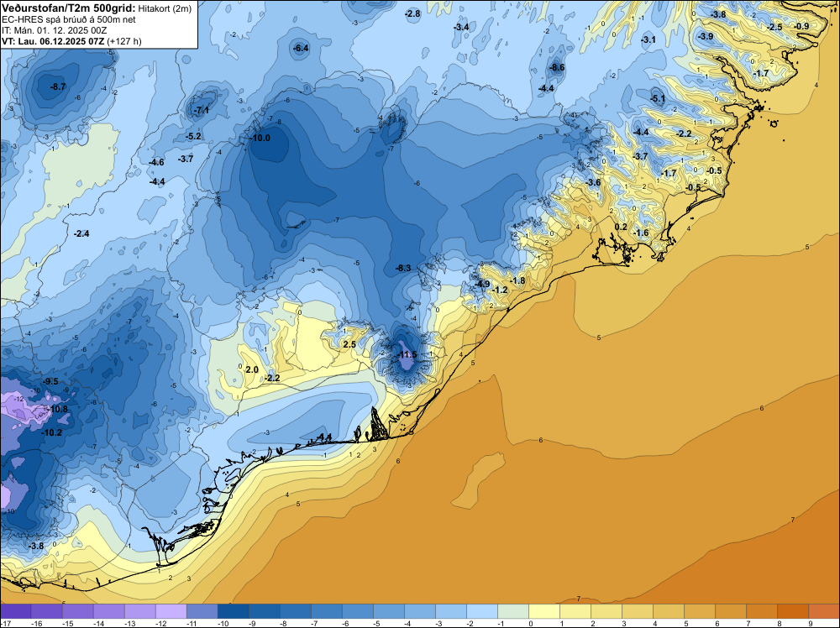840x628 pixels.
Task: Select the legend swatch labeled -12
Action: tap(171, 611)
